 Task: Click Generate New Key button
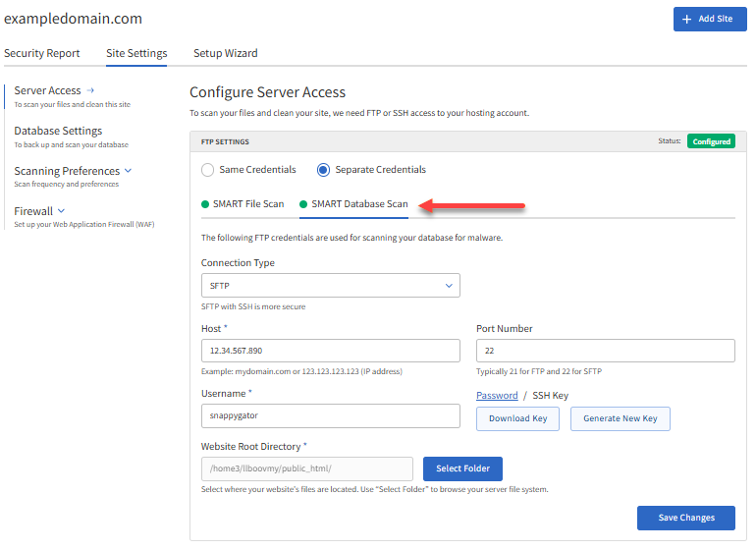coord(621,418)
